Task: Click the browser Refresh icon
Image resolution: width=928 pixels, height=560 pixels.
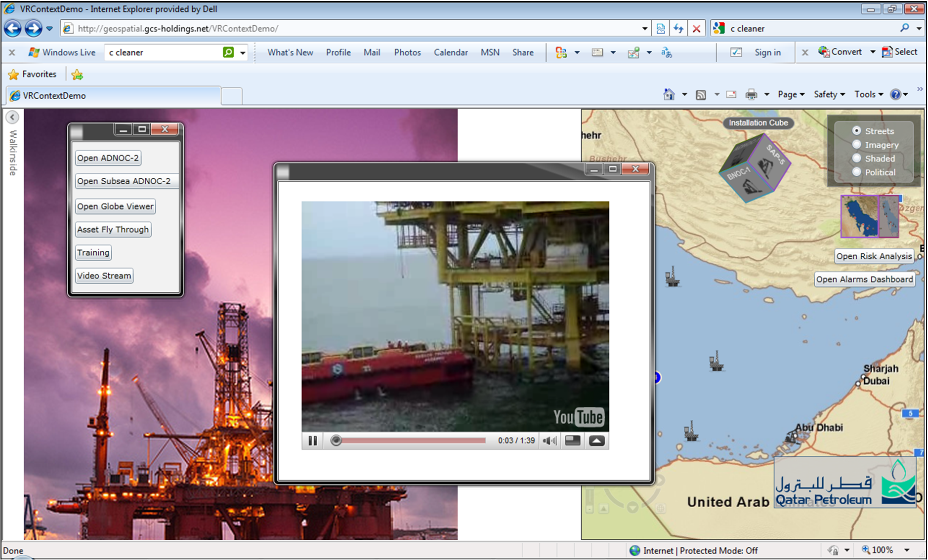Action: click(678, 29)
